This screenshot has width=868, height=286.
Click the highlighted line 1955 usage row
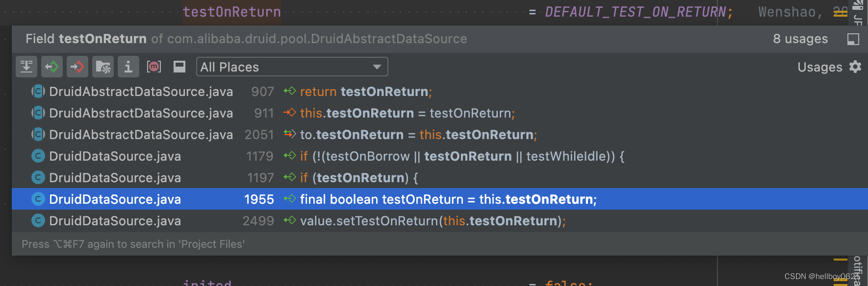point(440,199)
